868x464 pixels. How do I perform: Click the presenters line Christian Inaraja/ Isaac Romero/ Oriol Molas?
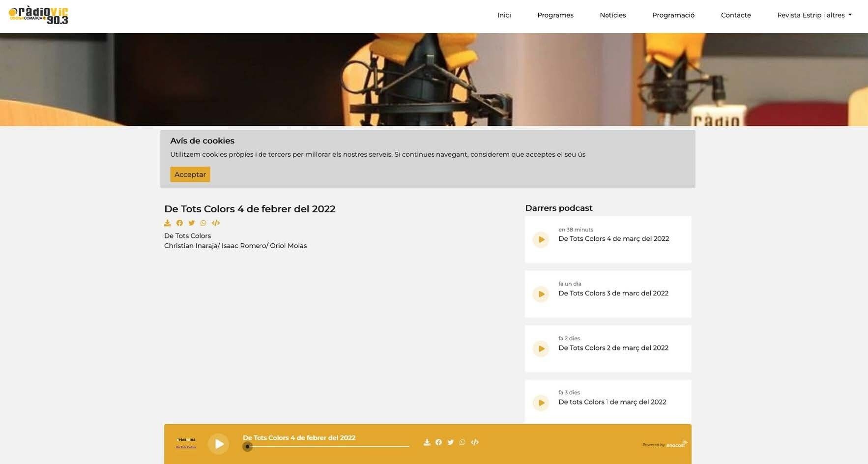235,246
